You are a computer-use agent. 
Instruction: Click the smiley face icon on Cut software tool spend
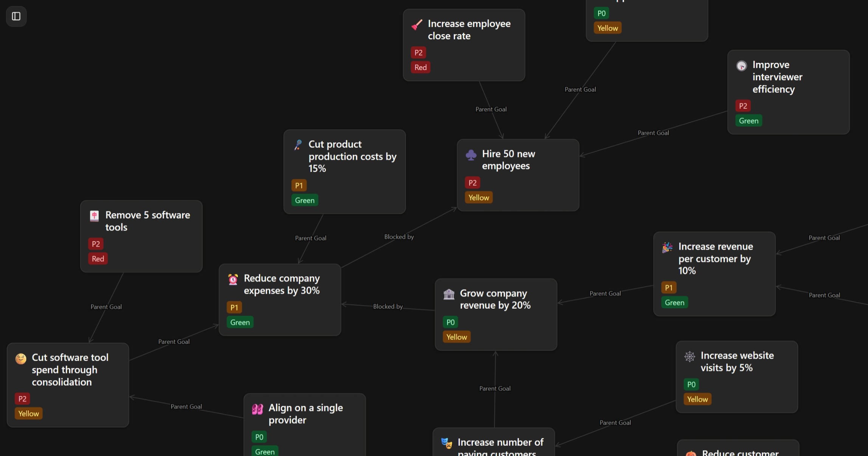tap(21, 358)
